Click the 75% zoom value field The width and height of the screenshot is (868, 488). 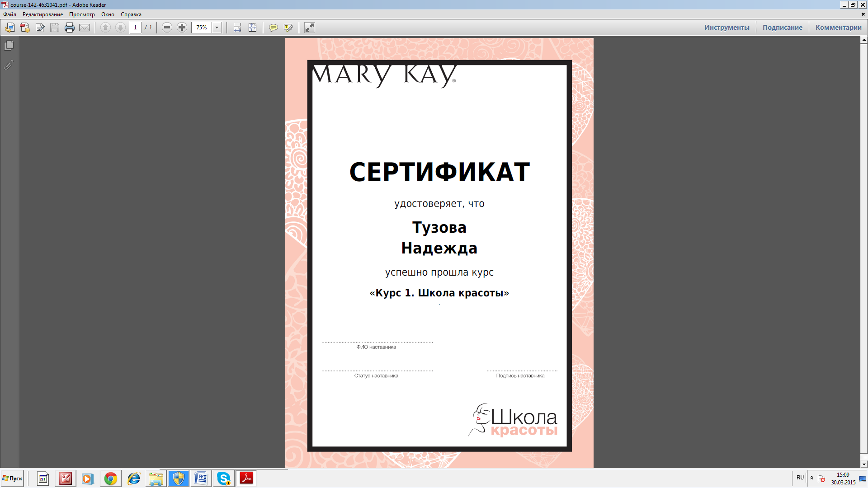point(202,28)
